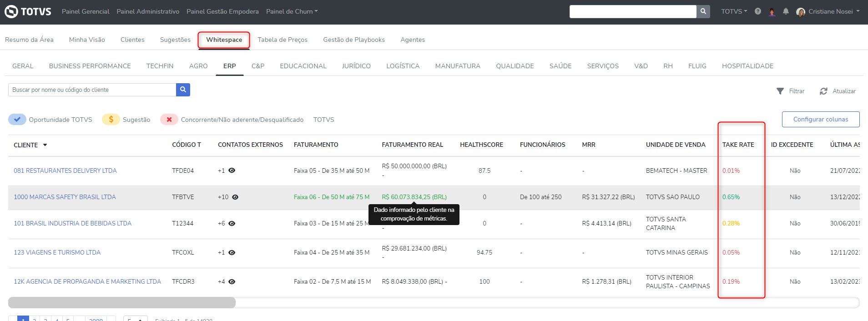868x321 pixels.
Task: Click the Atualizar refresh icon
Action: pos(823,91)
